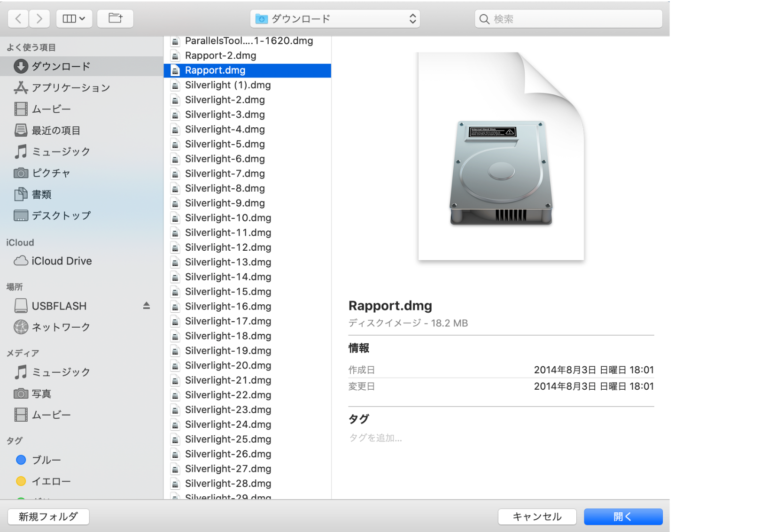Viewport: 768px width, 532px height.
Task: Eject the USBFLASH drive
Action: point(147,306)
